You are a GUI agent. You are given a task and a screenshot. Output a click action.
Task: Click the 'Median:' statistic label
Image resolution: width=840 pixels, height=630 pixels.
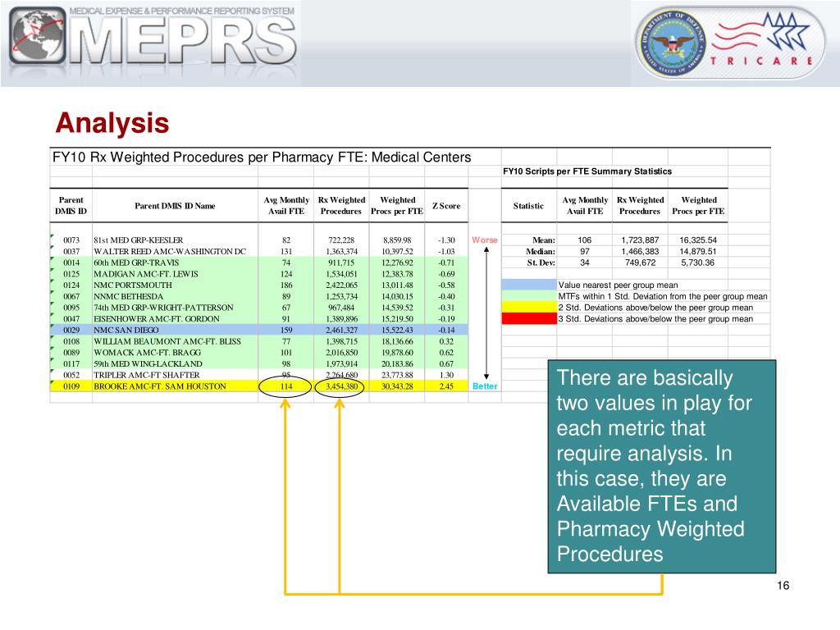(x=541, y=251)
